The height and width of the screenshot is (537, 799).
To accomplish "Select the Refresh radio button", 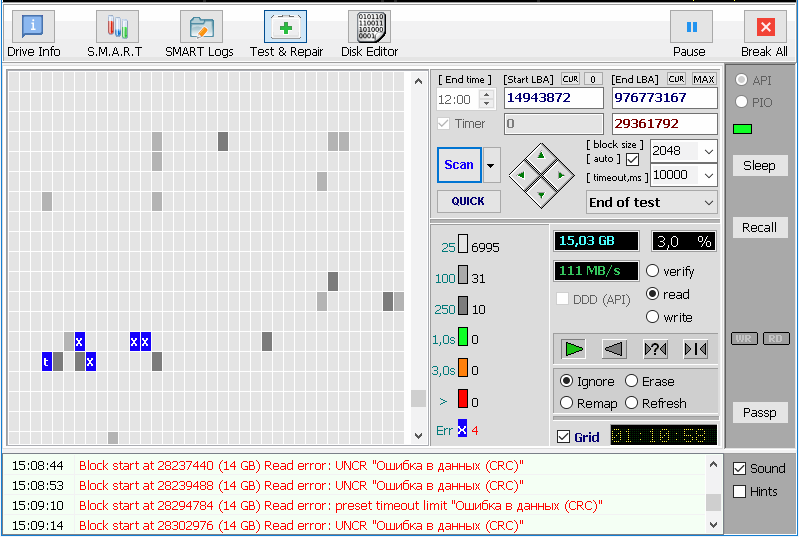I will [x=631, y=403].
